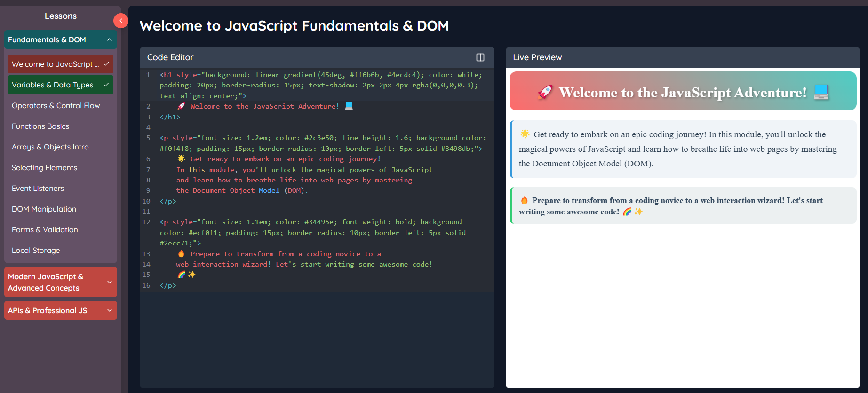The image size is (868, 393).
Task: Open the Welcome to JavaScript lesson
Action: 61,64
